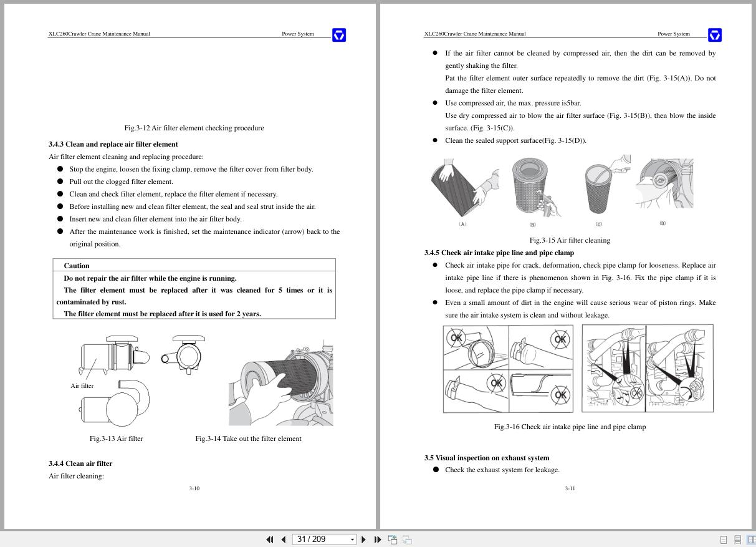Click filter cleaning illustration (D)
756x547 pixels.
[x=664, y=185]
